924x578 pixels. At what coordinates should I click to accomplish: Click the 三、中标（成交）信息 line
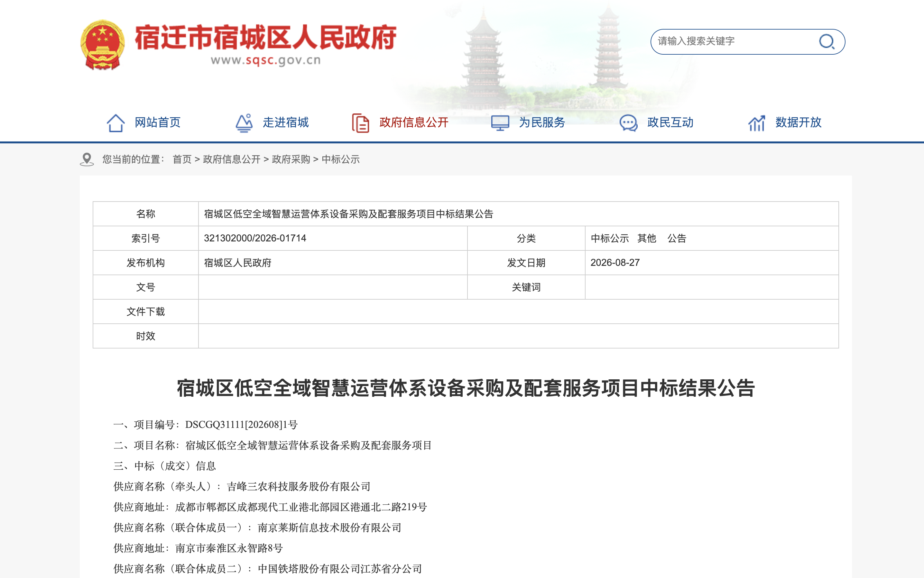164,466
